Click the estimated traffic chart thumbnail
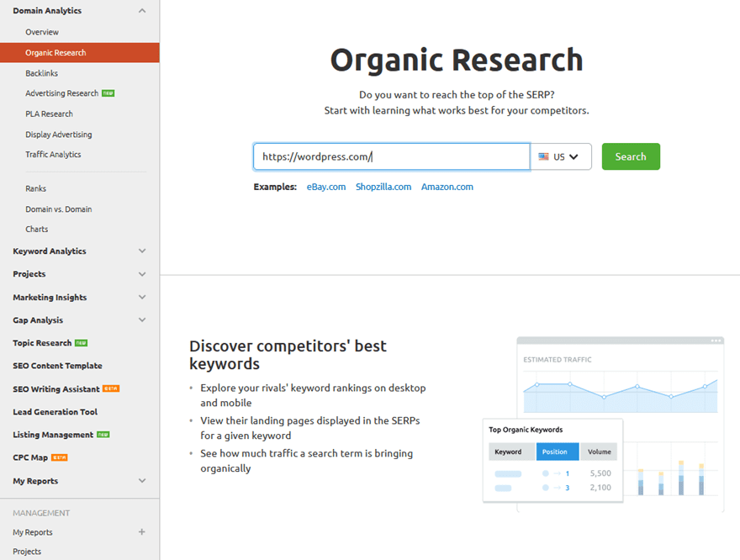 point(620,387)
